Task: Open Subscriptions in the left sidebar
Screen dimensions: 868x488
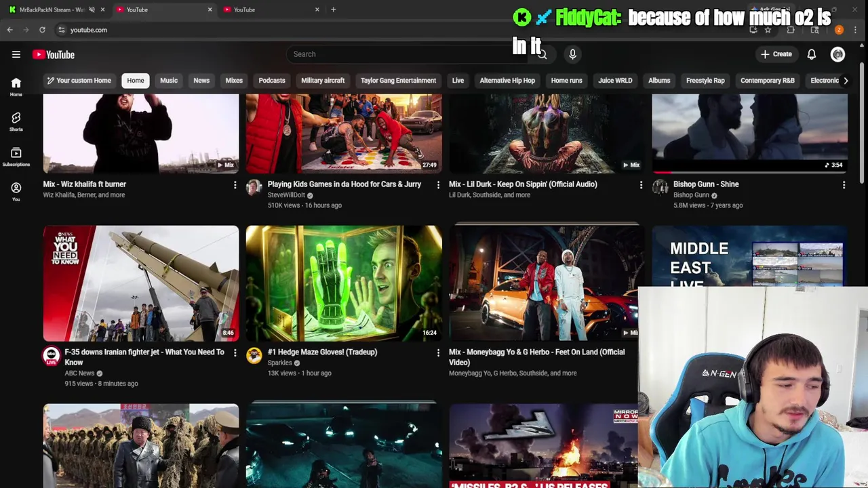Action: click(16, 157)
